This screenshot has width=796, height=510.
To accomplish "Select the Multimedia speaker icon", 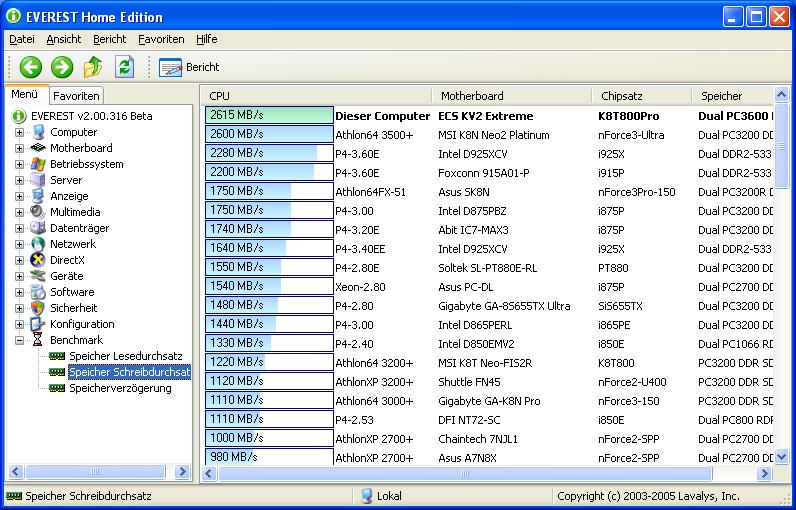I will point(38,212).
